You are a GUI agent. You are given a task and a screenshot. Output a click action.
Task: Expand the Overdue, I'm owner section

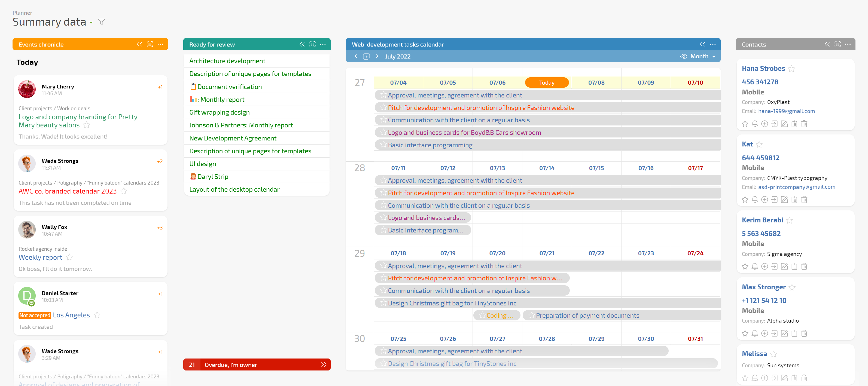(324, 364)
